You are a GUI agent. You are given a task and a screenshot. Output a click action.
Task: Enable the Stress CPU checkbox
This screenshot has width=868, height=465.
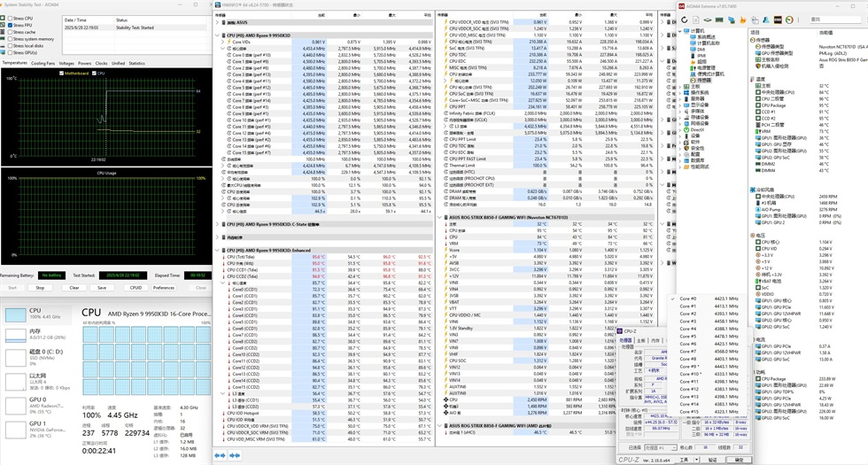point(11,19)
